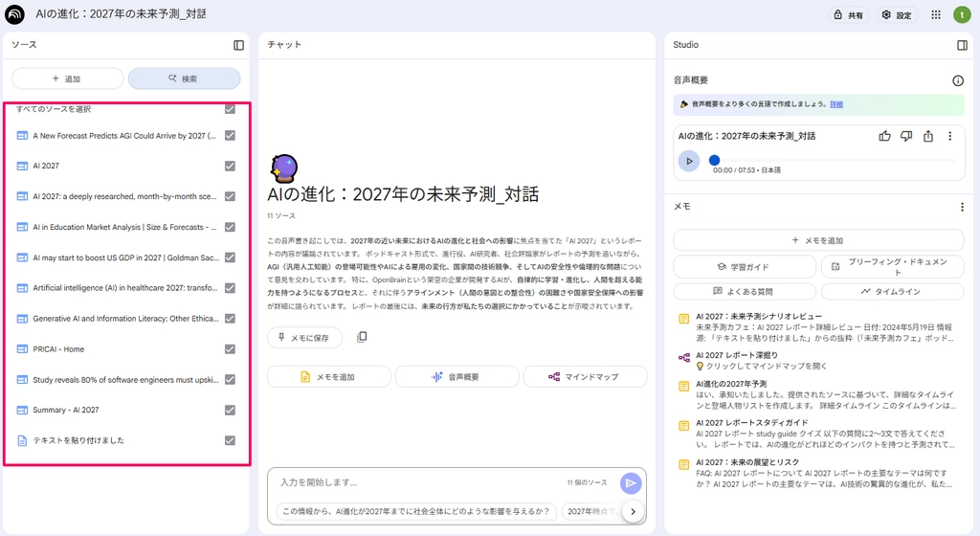Click the copy icon next to メモに保存

362,337
